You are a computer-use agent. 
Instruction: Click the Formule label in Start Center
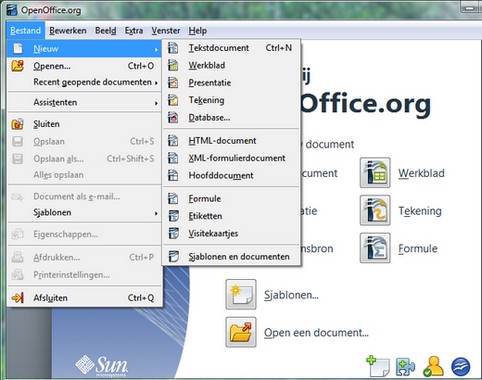418,248
